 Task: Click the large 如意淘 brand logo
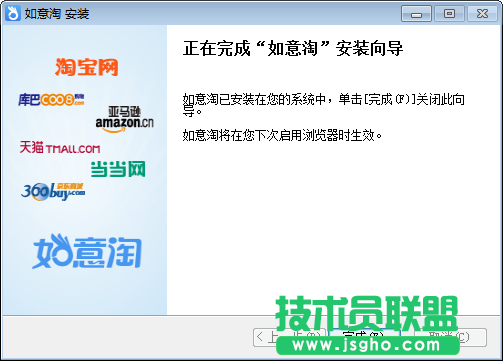(x=87, y=251)
